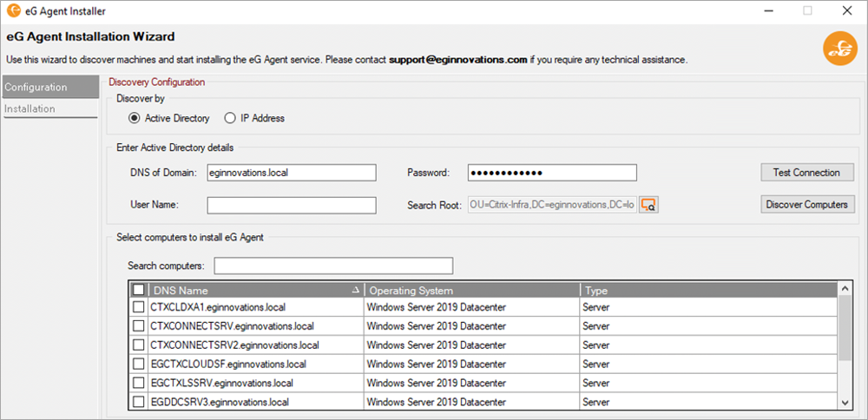
Task: Open the Installation tab in sidebar
Action: 50,108
